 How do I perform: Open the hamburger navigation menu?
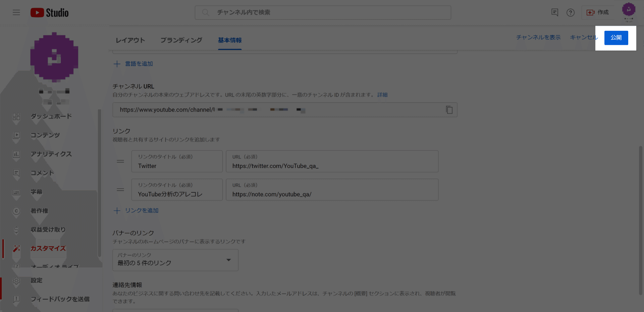tap(16, 12)
